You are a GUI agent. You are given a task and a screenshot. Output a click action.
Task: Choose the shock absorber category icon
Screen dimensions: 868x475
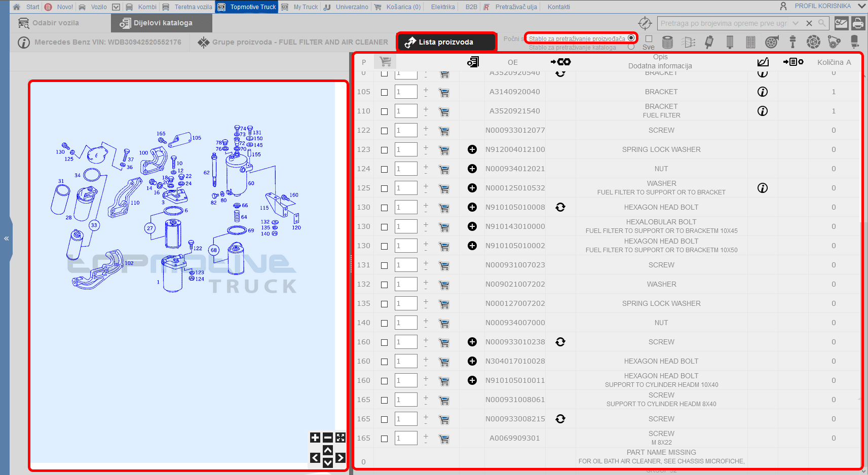coord(792,42)
